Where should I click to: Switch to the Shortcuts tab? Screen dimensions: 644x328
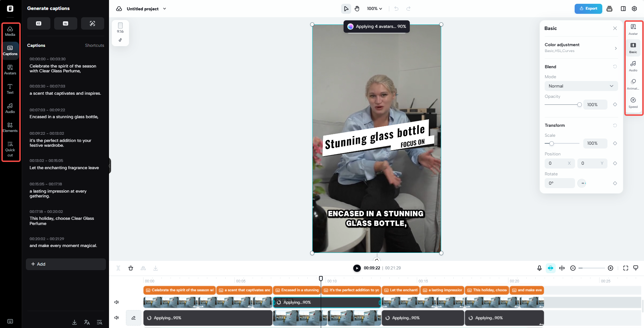(x=94, y=45)
